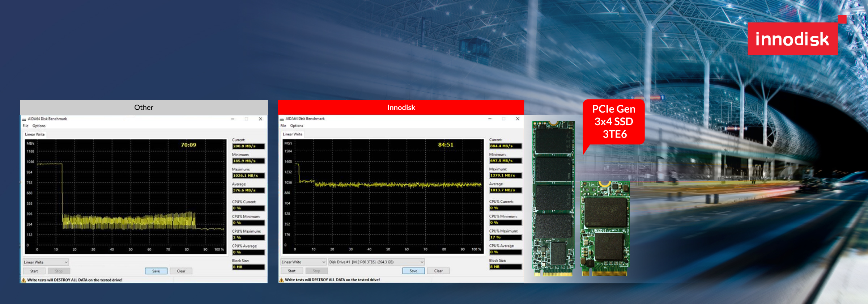Open Disk Drive #1 M.2 P80 3TE6 dropdown
Viewport: 868px width, 304px height.
tap(376, 262)
